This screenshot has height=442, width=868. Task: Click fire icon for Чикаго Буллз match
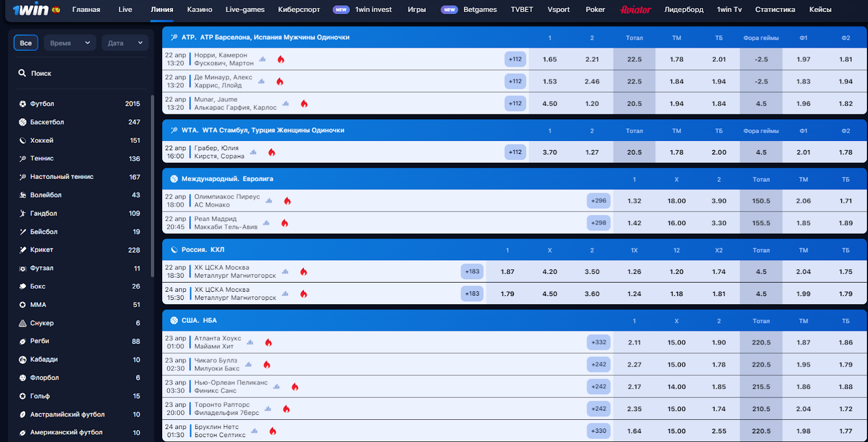[267, 364]
